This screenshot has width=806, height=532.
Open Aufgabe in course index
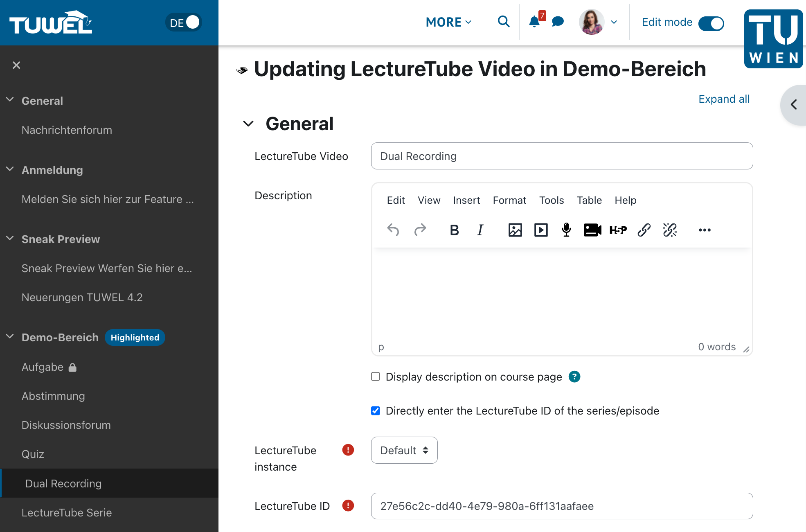coord(43,367)
